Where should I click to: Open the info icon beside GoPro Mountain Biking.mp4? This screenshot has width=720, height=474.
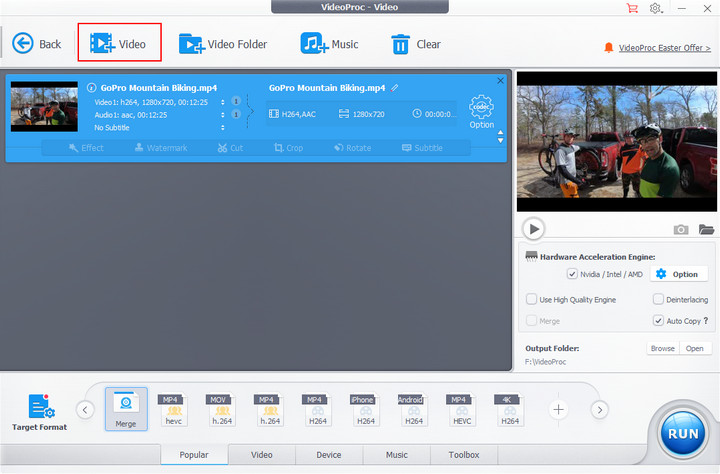pos(91,87)
